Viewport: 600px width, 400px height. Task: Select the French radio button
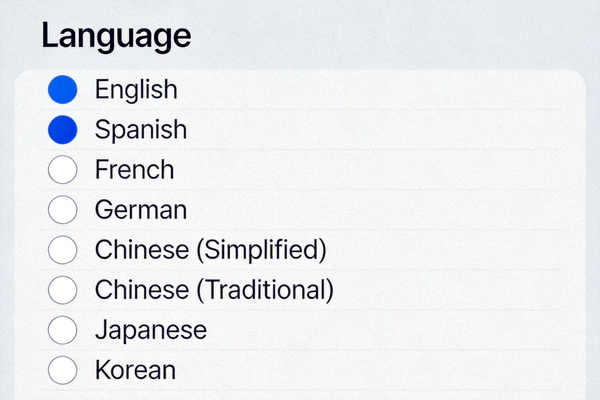tap(62, 170)
